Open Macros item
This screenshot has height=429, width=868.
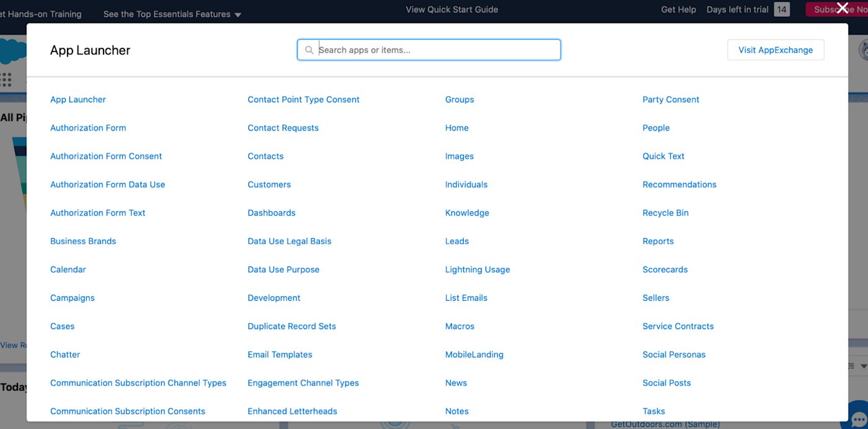(x=460, y=326)
